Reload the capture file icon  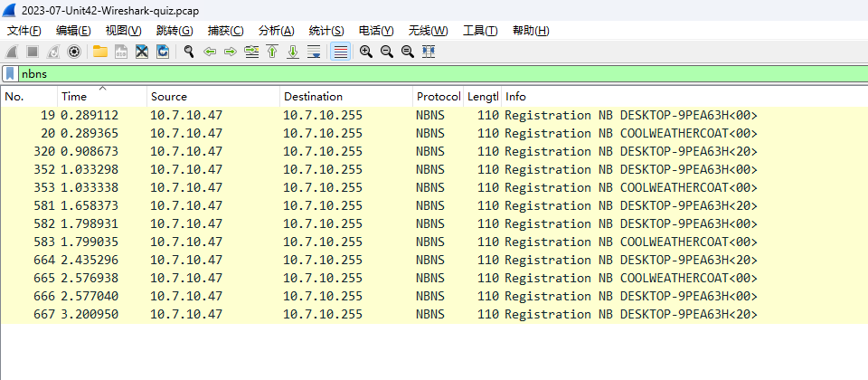click(x=163, y=52)
